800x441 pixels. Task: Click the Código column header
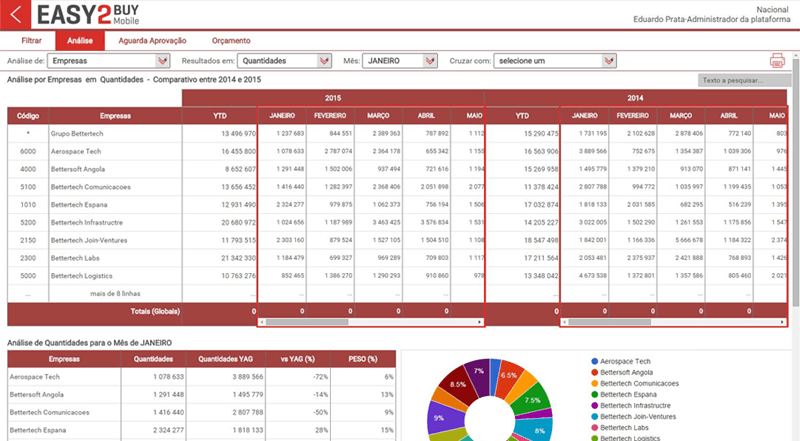click(x=28, y=116)
